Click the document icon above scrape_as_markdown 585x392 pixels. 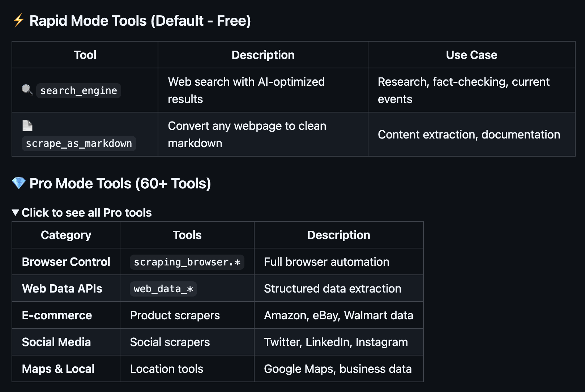[x=27, y=125]
